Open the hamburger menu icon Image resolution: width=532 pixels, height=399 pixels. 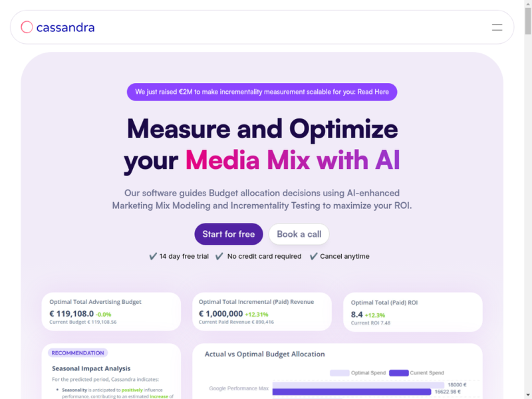(x=497, y=27)
